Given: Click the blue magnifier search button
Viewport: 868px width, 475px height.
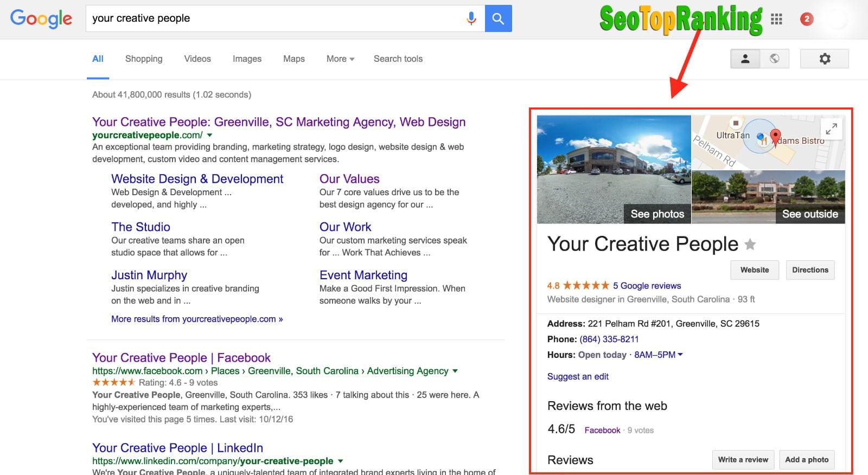Looking at the screenshot, I should tap(497, 18).
